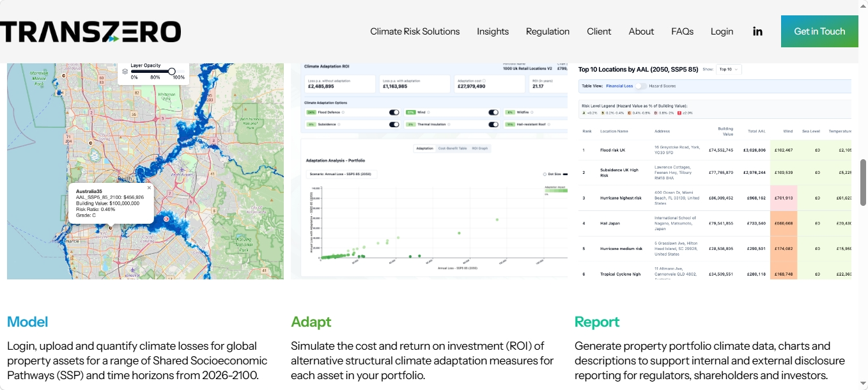
Task: Open Scenario Annual Loss SSP5 85 dropdown
Action: click(x=341, y=174)
